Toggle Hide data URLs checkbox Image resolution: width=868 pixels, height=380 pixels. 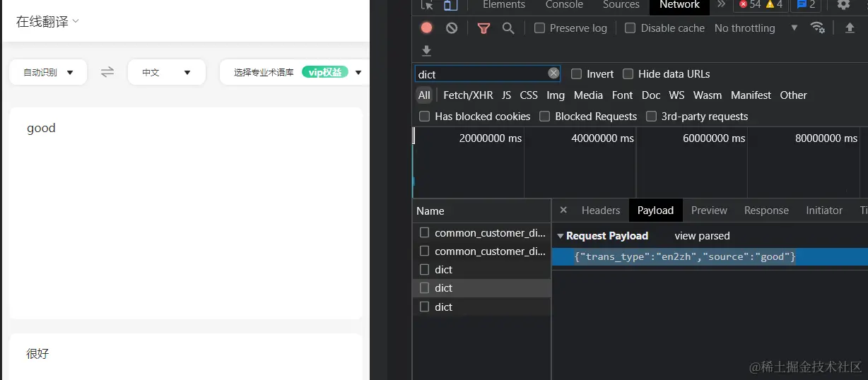click(x=628, y=74)
